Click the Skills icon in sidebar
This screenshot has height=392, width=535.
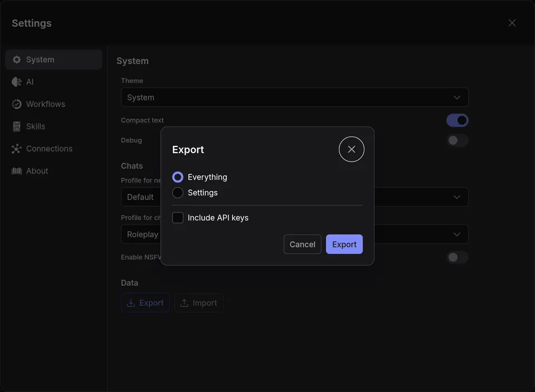point(16,126)
